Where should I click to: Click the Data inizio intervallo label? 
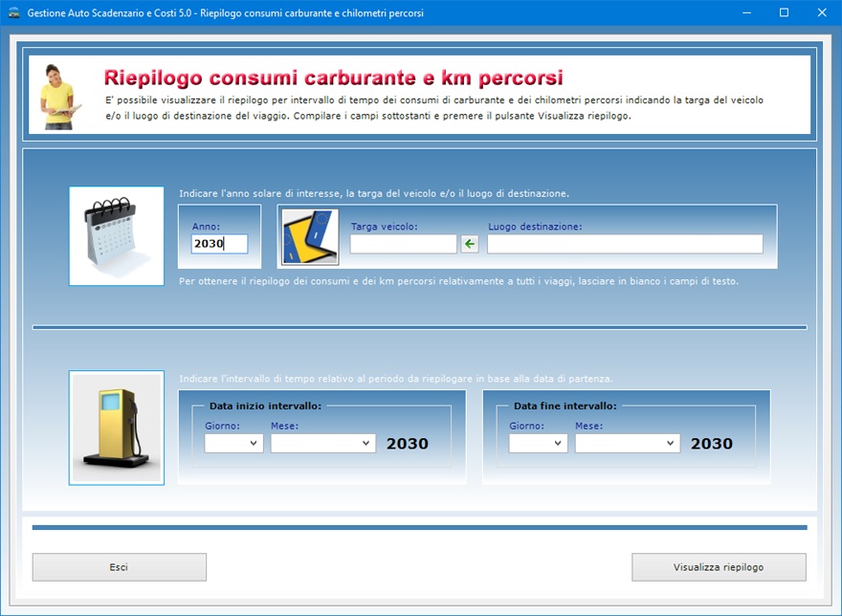(265, 406)
